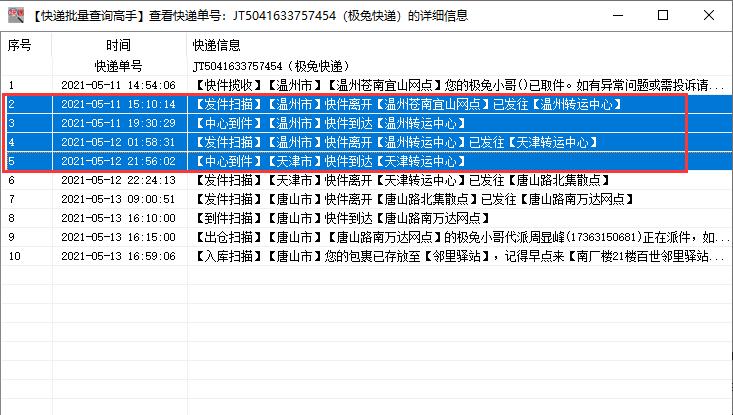Select the 【出仓扫描】极兔小哥代派 entry
733x415 pixels.
click(x=461, y=237)
